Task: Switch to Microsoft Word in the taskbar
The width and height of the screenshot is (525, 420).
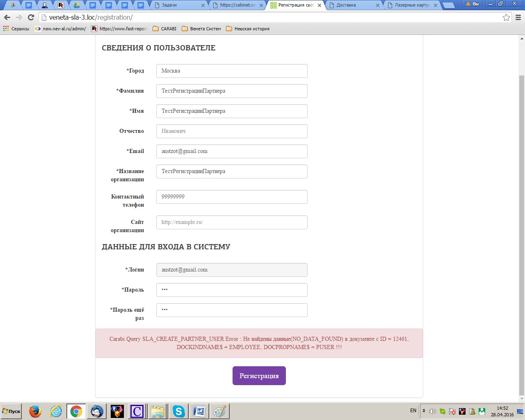Action: click(199, 411)
